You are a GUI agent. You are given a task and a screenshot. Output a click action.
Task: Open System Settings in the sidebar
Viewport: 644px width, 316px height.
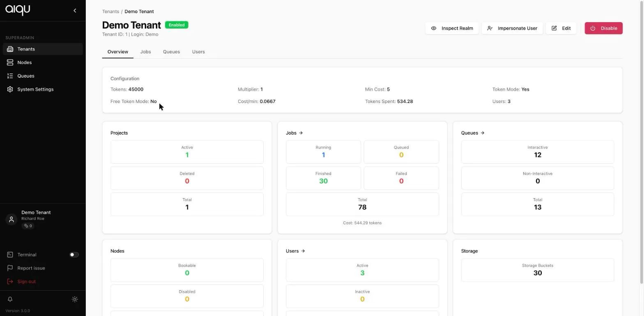43,89
